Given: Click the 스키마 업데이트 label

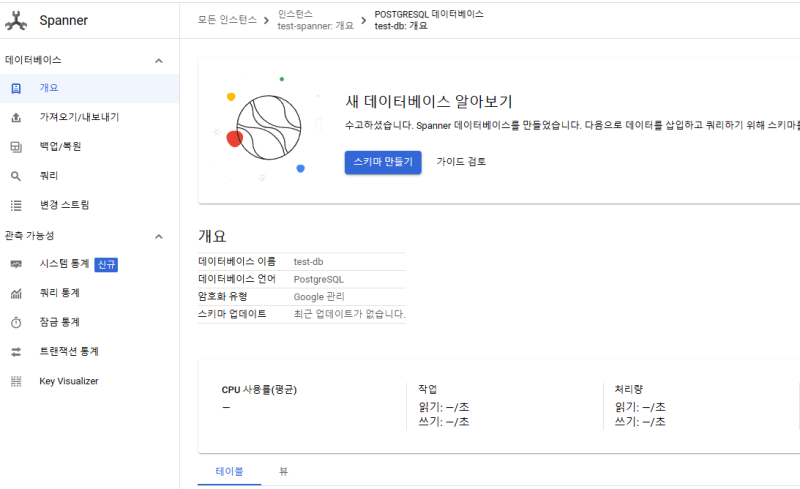Looking at the screenshot, I should (x=232, y=314).
